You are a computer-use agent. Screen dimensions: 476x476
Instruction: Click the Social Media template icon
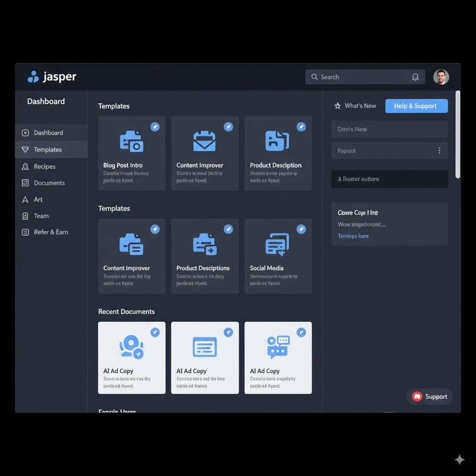point(278,244)
